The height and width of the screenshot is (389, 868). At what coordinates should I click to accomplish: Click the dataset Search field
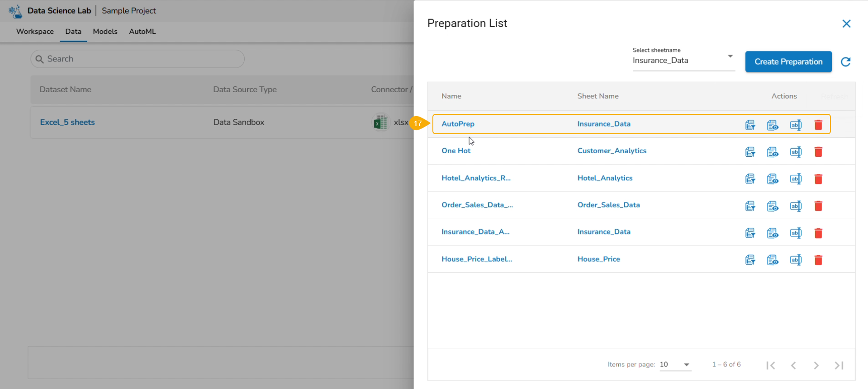pyautogui.click(x=138, y=59)
